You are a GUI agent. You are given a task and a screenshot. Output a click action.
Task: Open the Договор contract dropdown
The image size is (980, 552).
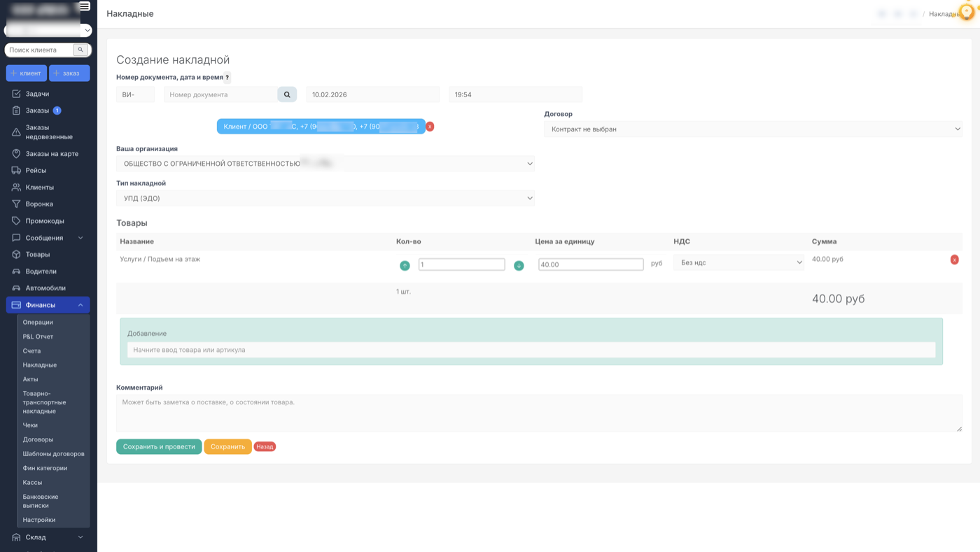tap(752, 129)
